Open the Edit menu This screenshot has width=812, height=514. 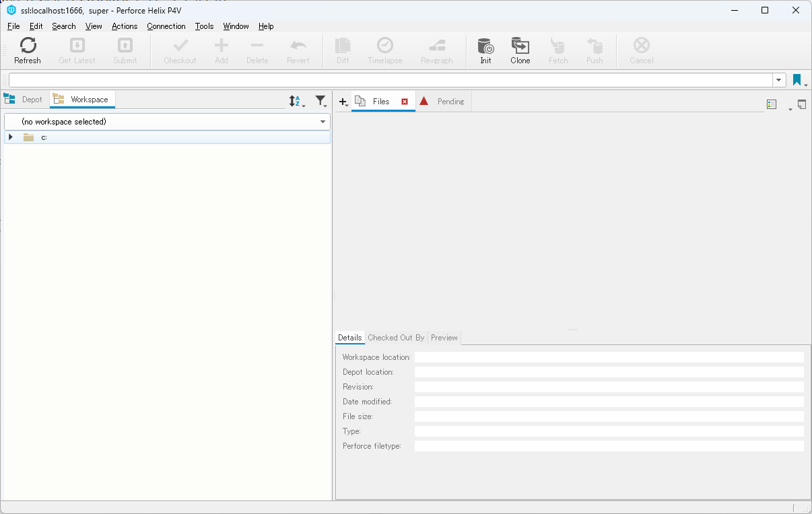tap(36, 26)
